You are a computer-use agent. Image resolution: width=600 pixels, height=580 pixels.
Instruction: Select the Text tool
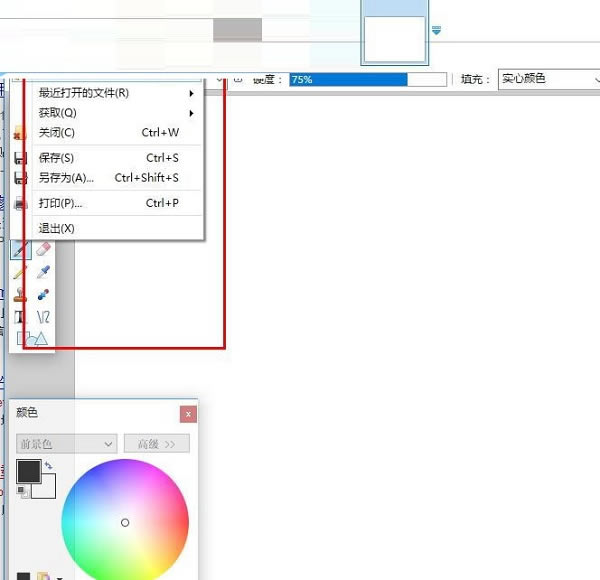[x=20, y=317]
